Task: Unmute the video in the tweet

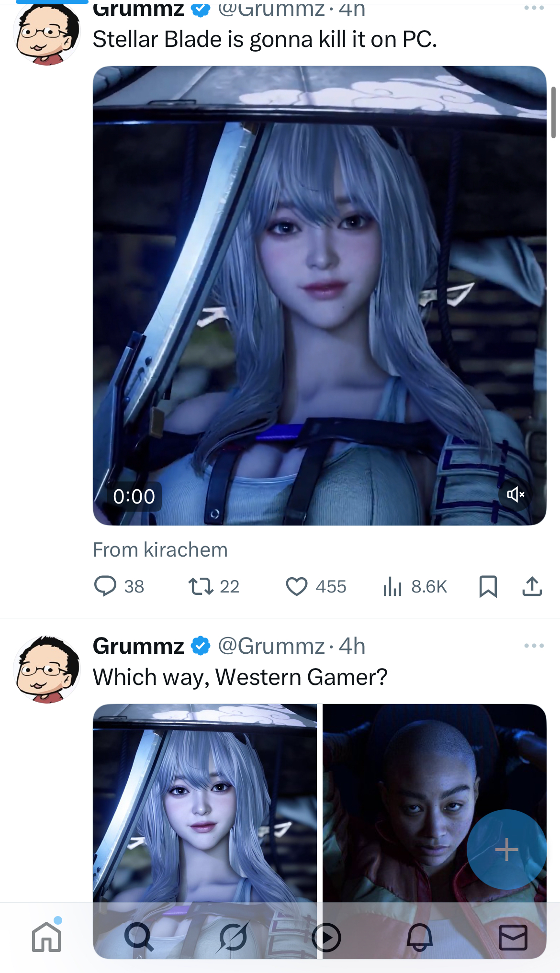Action: pyautogui.click(x=516, y=494)
